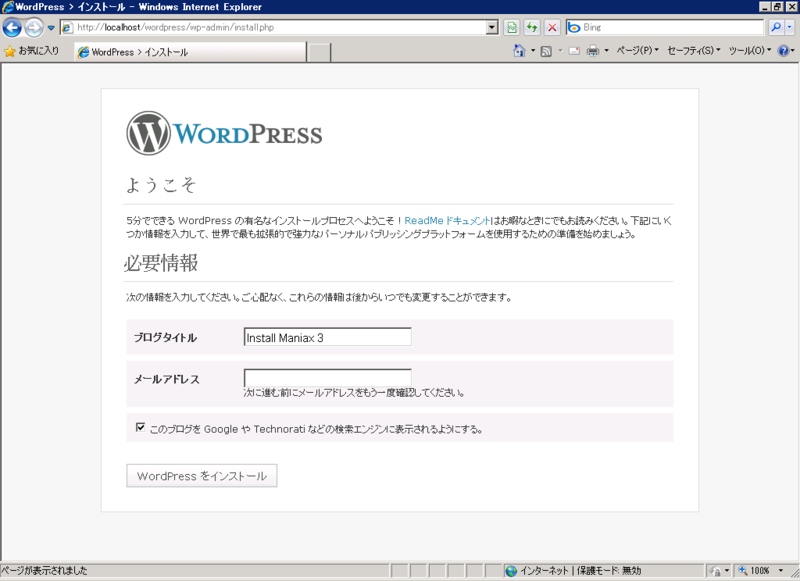Click the browser Back arrow button
Screen dimensions: 800x581
tap(12, 28)
